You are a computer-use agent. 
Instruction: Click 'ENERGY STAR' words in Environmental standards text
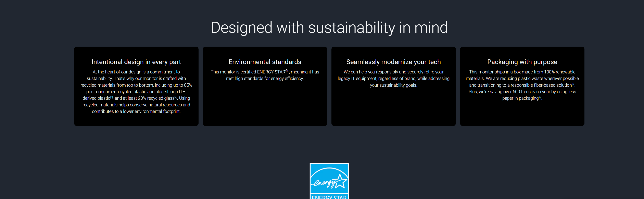[271, 72]
